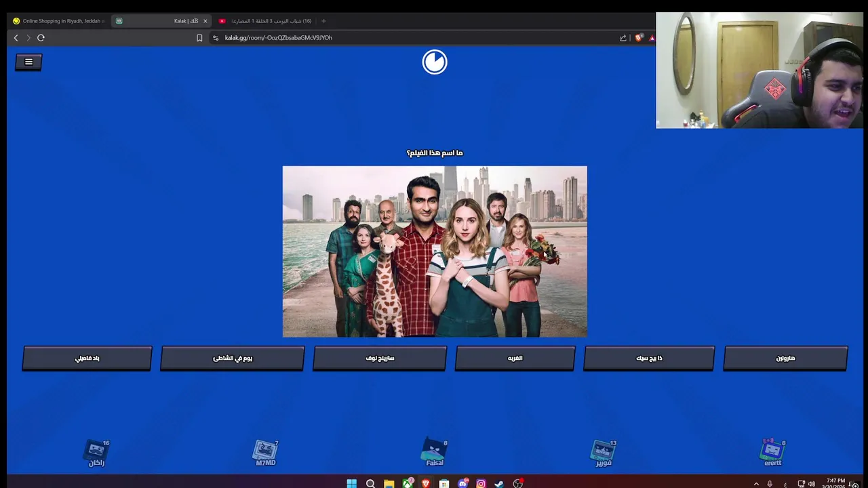Open the volume tray icon
Screen dimensions: 868x488
812,484
